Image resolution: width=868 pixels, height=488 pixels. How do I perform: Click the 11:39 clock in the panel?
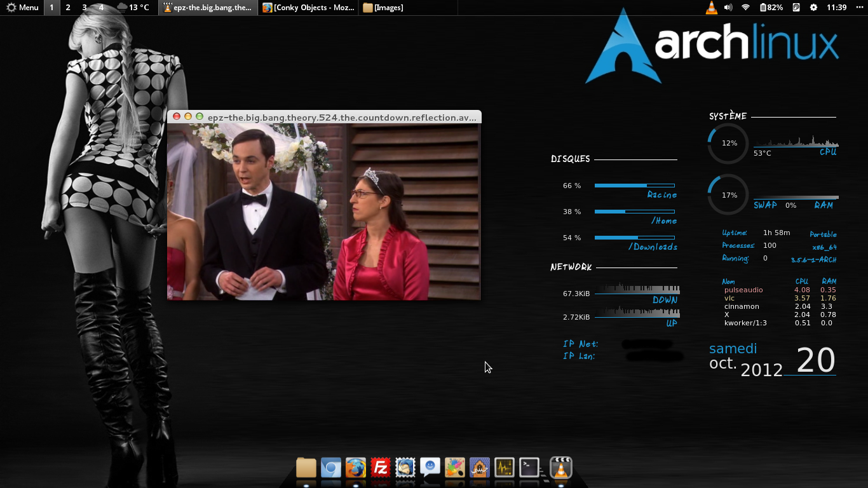pyautogui.click(x=837, y=8)
